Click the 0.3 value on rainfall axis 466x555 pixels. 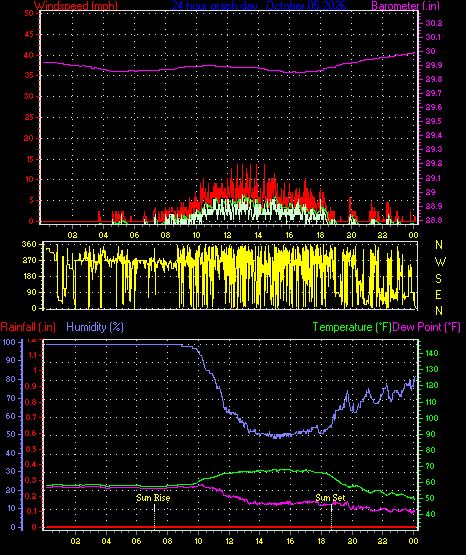[31, 480]
